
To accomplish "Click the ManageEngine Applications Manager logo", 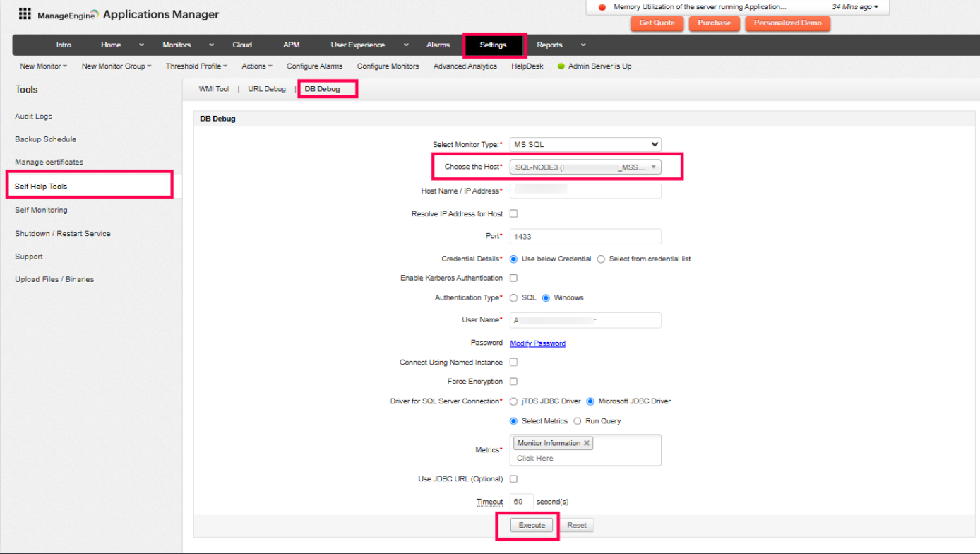I will [x=128, y=14].
